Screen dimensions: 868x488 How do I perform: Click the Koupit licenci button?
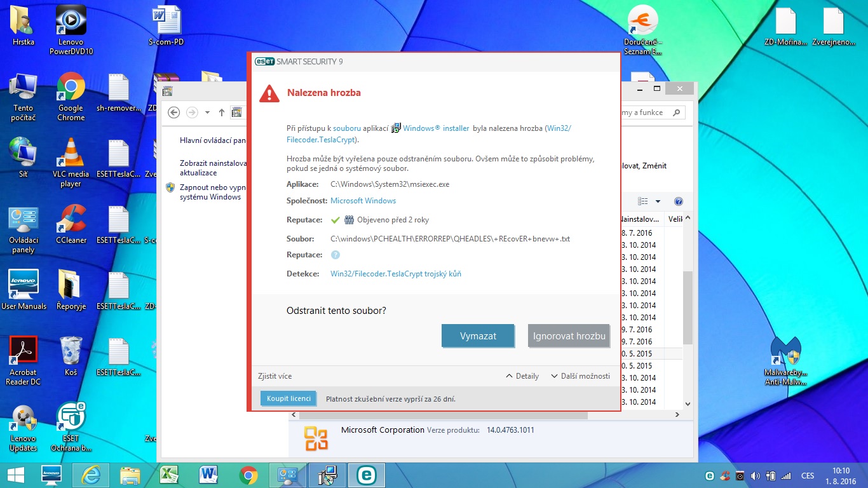pos(288,398)
